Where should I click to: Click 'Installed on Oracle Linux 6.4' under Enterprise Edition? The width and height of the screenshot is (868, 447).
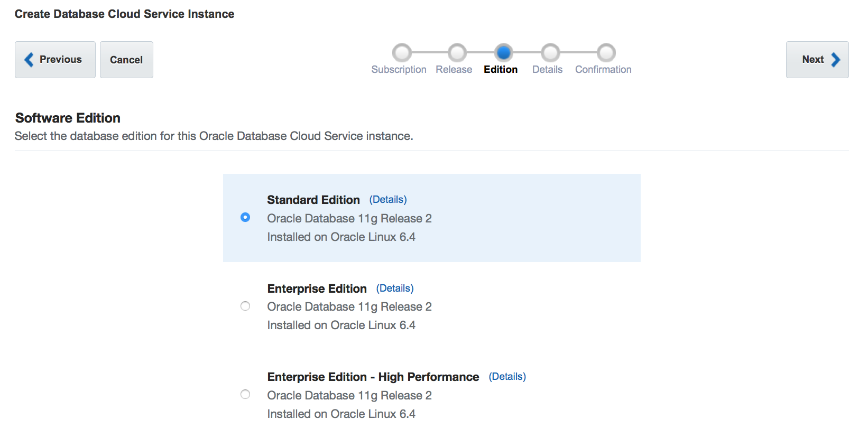[341, 325]
